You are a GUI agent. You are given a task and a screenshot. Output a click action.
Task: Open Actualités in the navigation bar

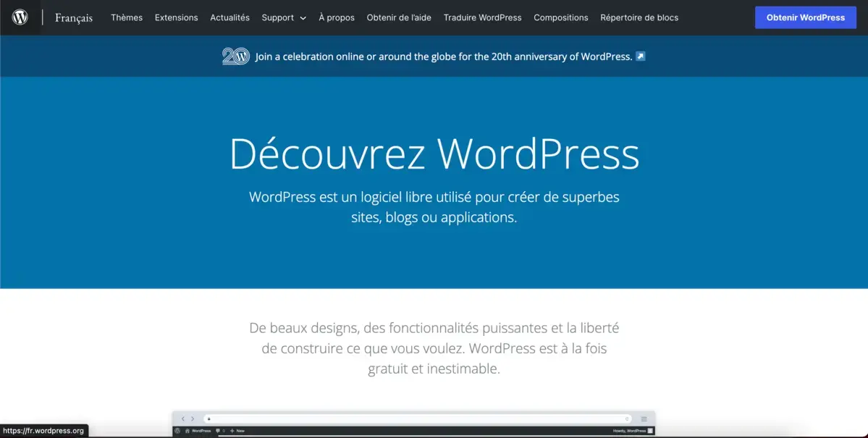pos(229,17)
